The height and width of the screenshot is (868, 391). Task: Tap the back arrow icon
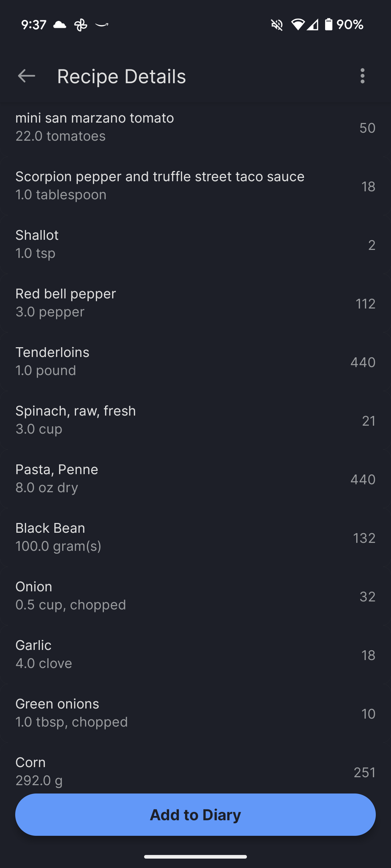coord(26,76)
